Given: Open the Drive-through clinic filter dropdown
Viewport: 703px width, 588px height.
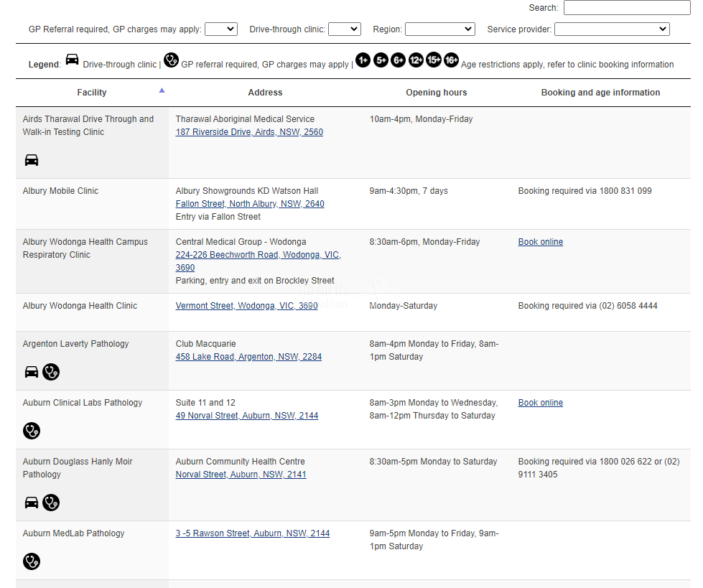Looking at the screenshot, I should coord(345,29).
